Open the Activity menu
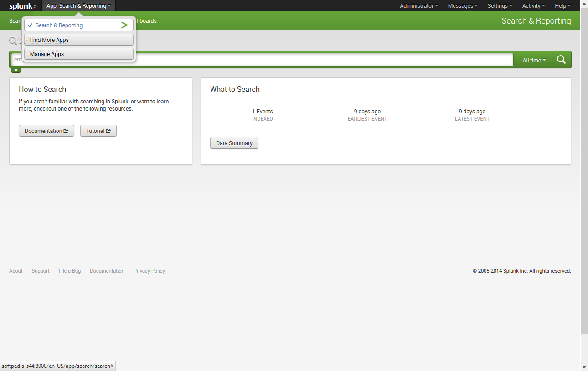This screenshot has height=371, width=588. pos(533,6)
